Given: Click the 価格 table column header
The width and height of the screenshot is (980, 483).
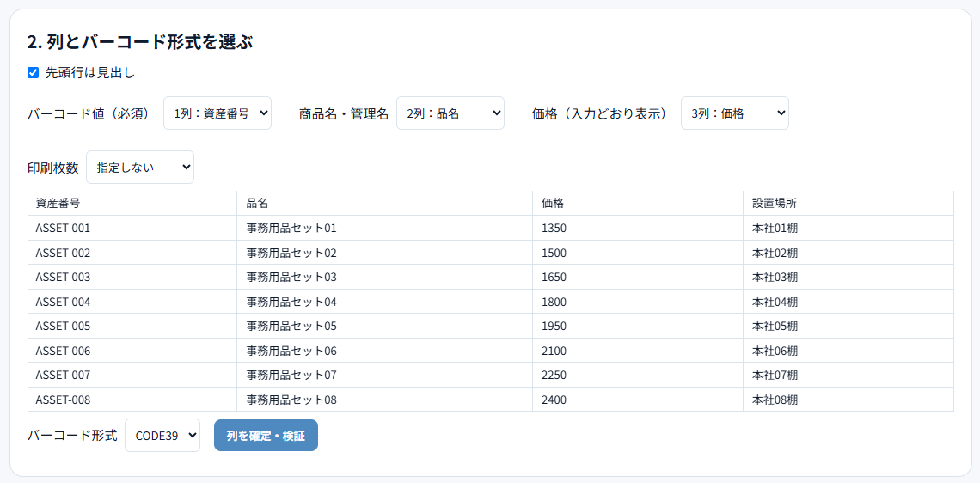Looking at the screenshot, I should tap(638, 203).
